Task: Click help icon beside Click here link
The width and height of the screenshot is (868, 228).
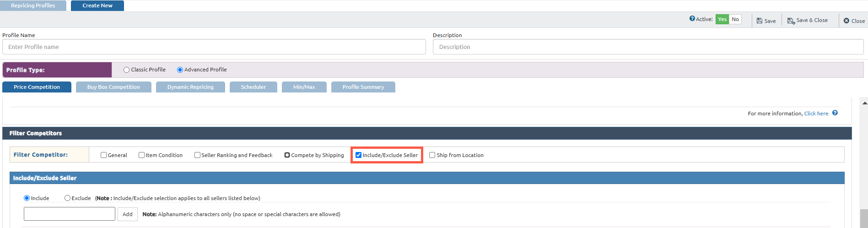Action: pos(835,113)
